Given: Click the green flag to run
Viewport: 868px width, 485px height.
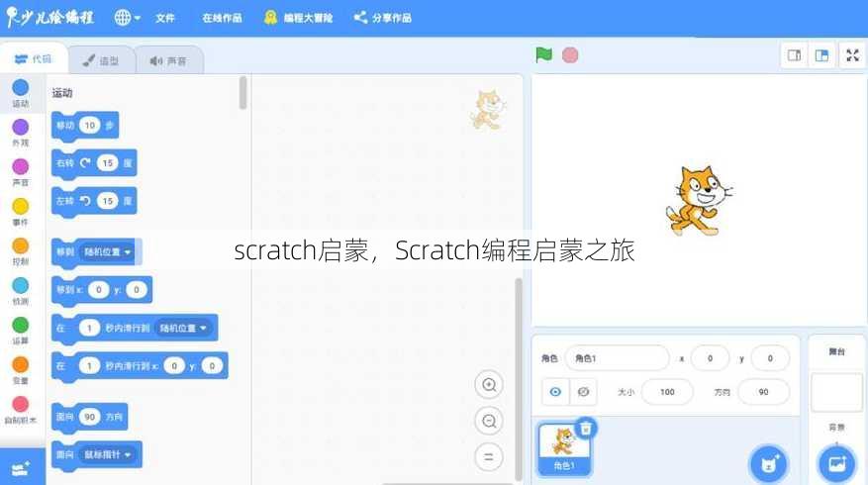Looking at the screenshot, I should tap(543, 54).
